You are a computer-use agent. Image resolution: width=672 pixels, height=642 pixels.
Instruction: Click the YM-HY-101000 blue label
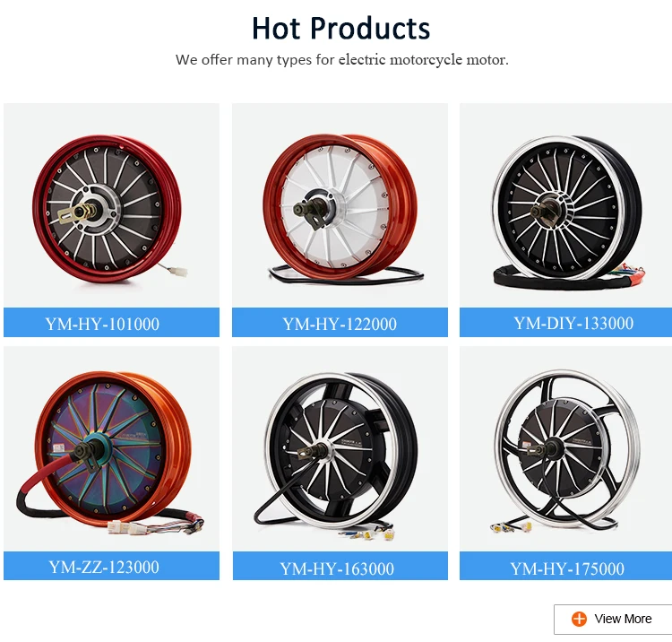(x=111, y=323)
